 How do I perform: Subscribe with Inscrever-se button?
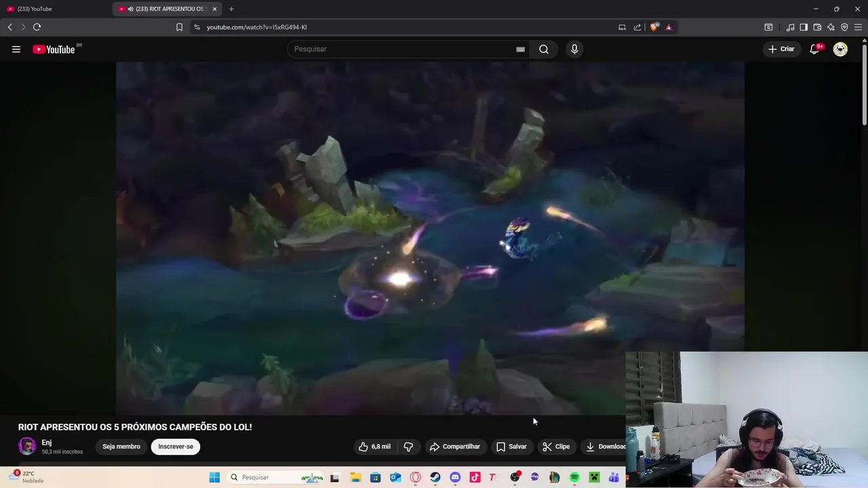176,447
